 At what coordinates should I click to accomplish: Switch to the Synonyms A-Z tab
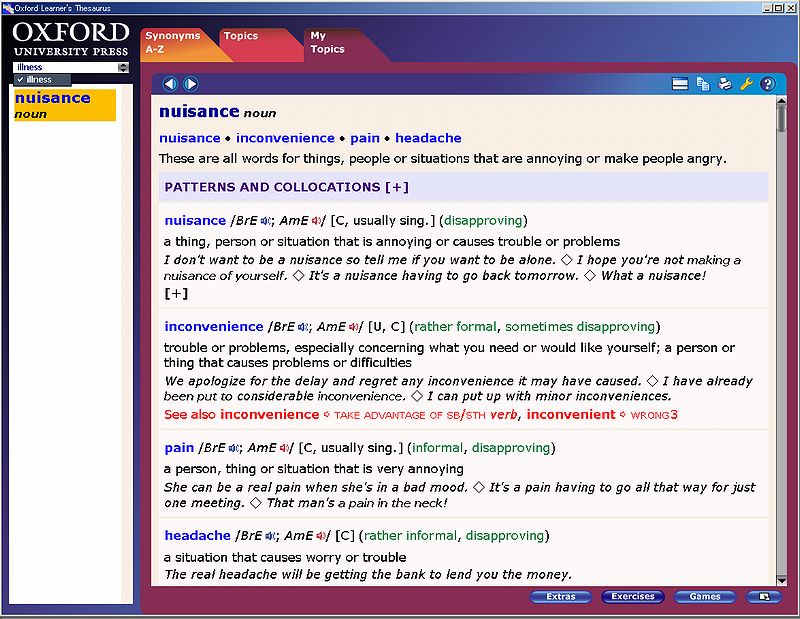tap(173, 42)
